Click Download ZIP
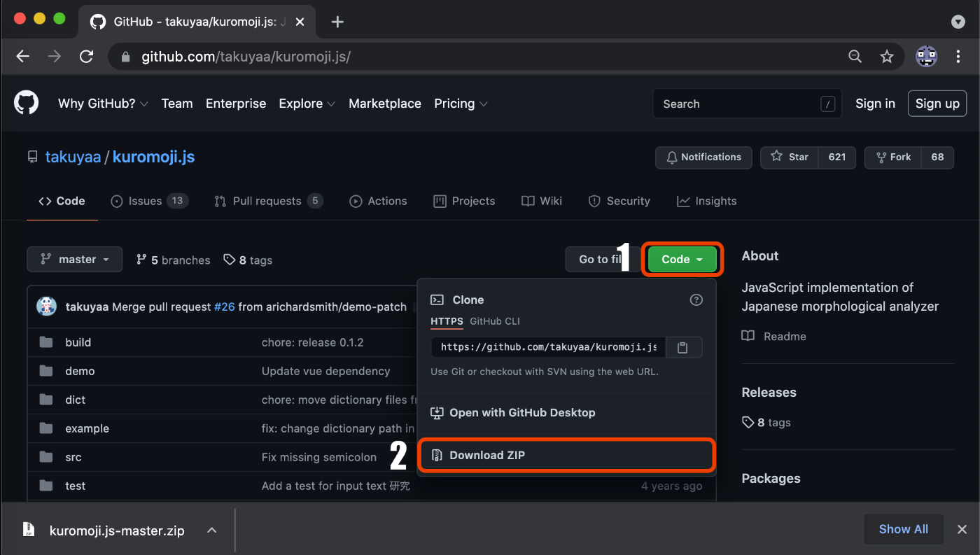Image resolution: width=980 pixels, height=555 pixels. click(567, 455)
